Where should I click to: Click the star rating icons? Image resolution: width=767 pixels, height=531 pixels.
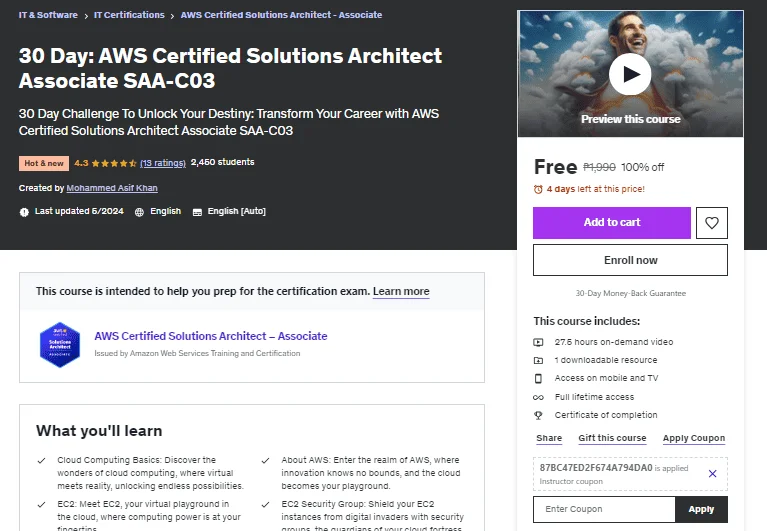(113, 163)
